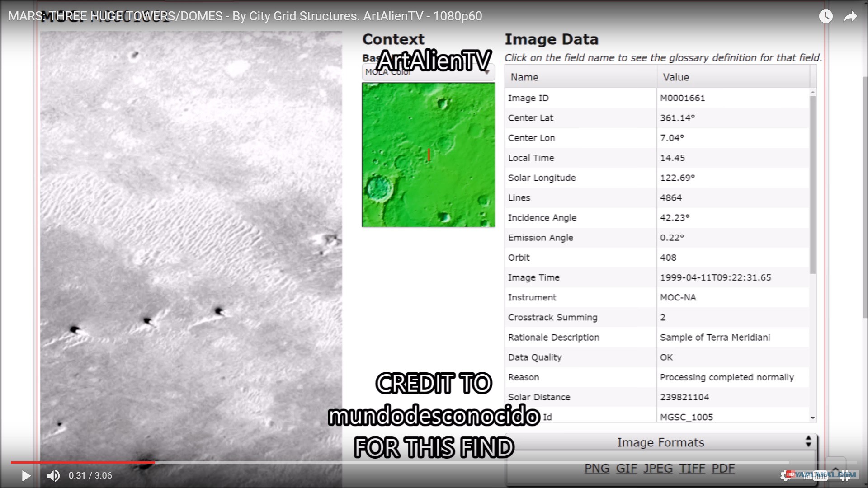Mute the video volume
Image resolution: width=868 pixels, height=488 pixels.
point(53,475)
